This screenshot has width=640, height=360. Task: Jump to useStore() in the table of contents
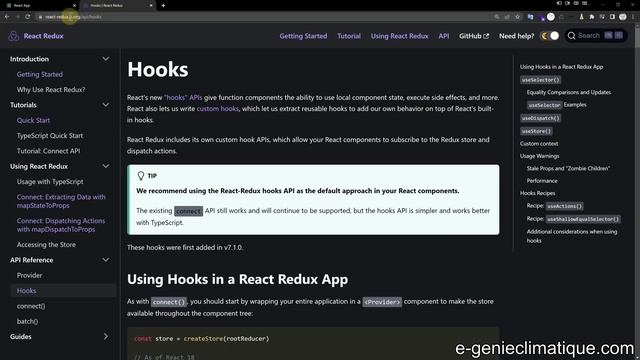(536, 131)
